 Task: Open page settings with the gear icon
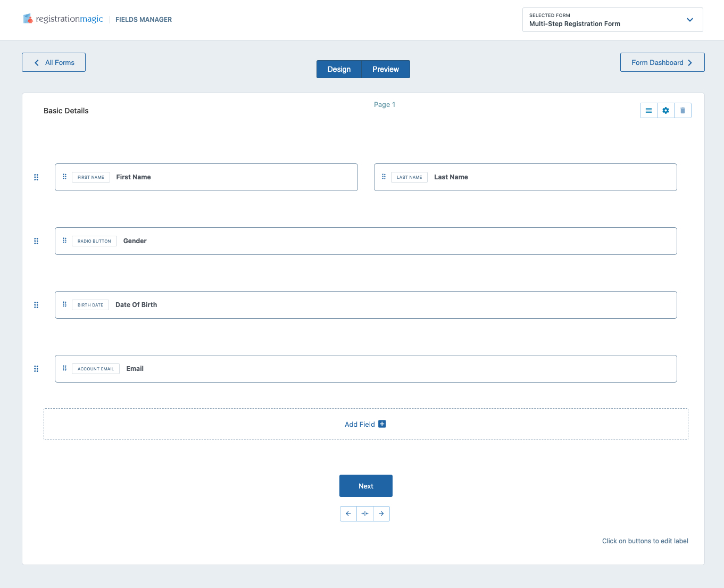pos(665,110)
